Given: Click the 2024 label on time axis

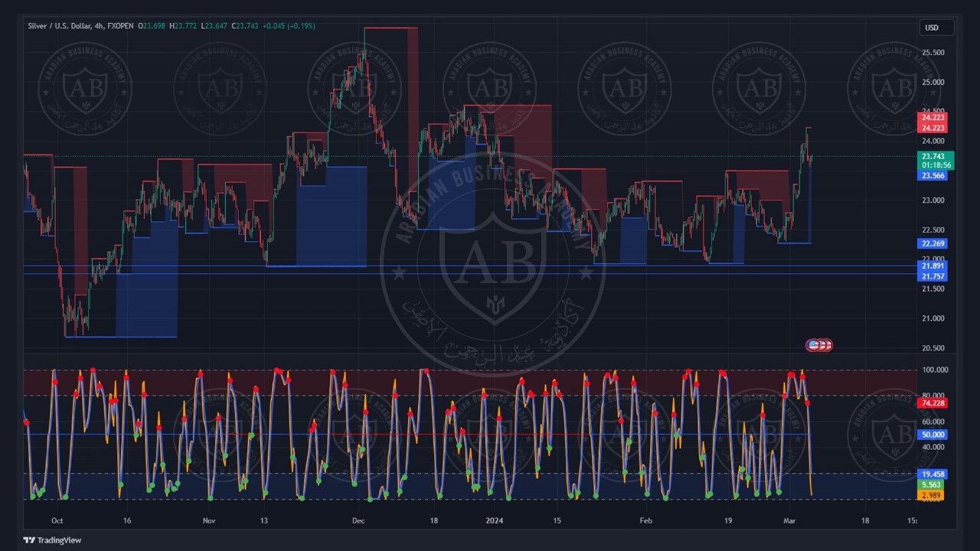Looking at the screenshot, I should [494, 520].
